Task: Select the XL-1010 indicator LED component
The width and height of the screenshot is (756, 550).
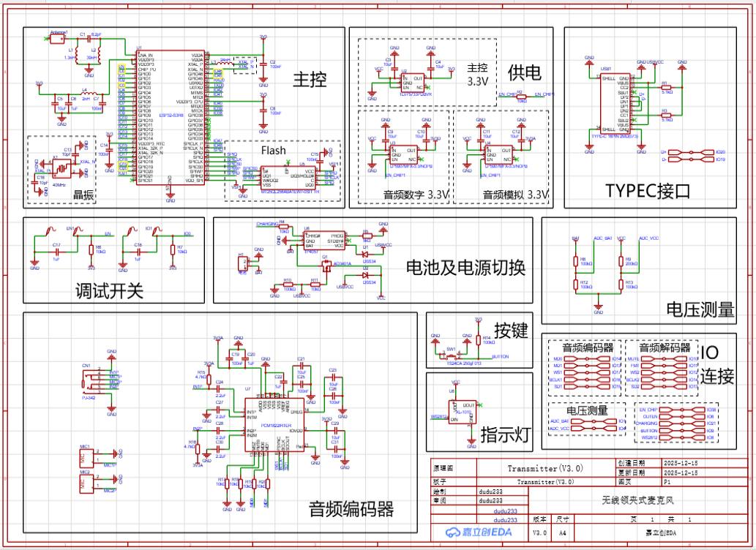Action: click(463, 411)
